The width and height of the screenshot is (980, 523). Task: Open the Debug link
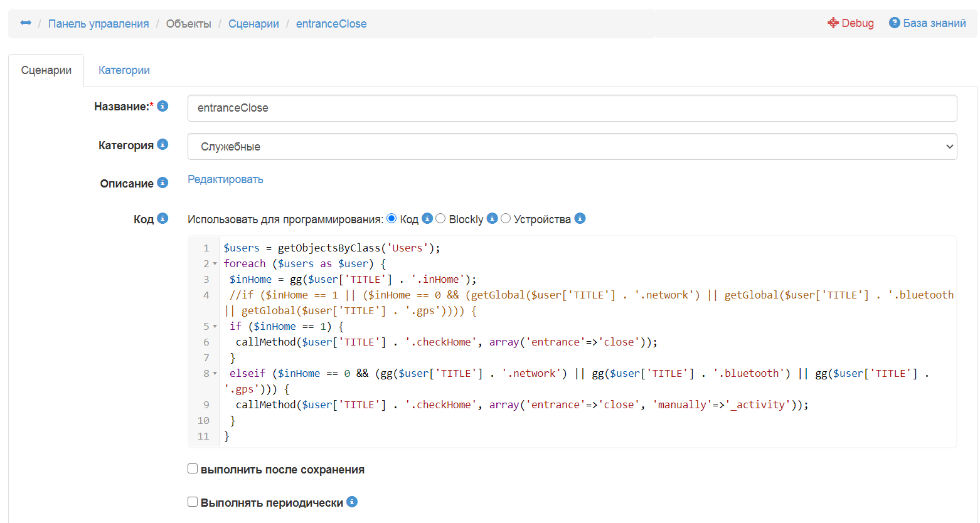(851, 23)
